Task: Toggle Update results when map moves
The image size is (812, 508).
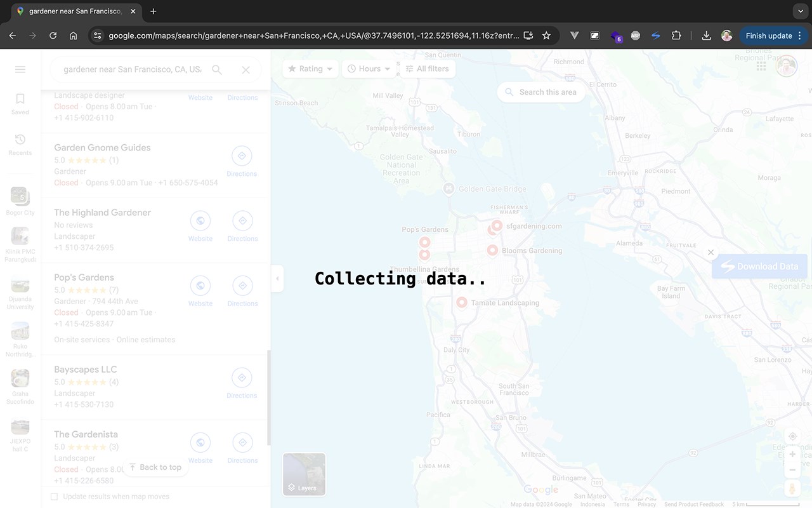Action: pos(54,497)
